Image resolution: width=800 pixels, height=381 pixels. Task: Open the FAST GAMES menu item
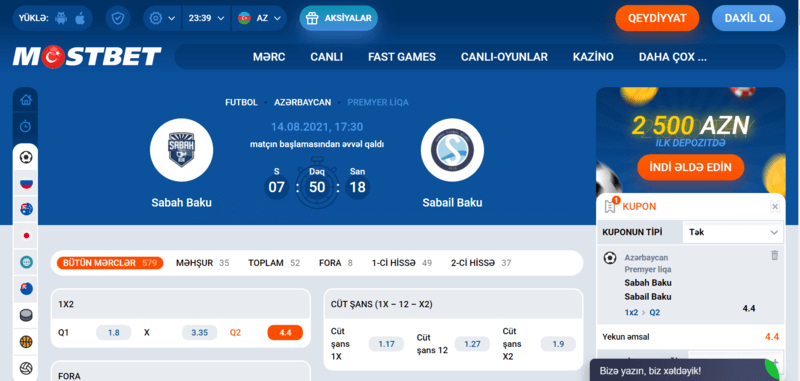[402, 57]
